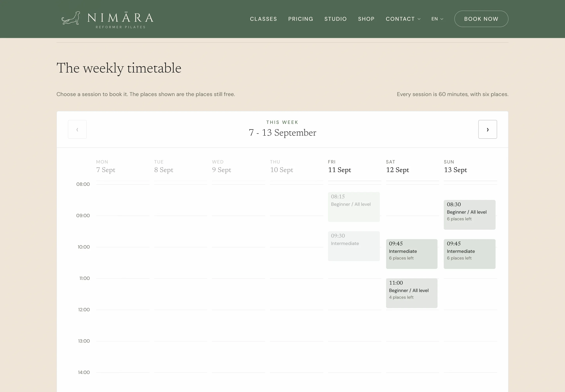This screenshot has width=565, height=392.
Task: Click the '7 - 13 September' week title
Action: click(282, 133)
